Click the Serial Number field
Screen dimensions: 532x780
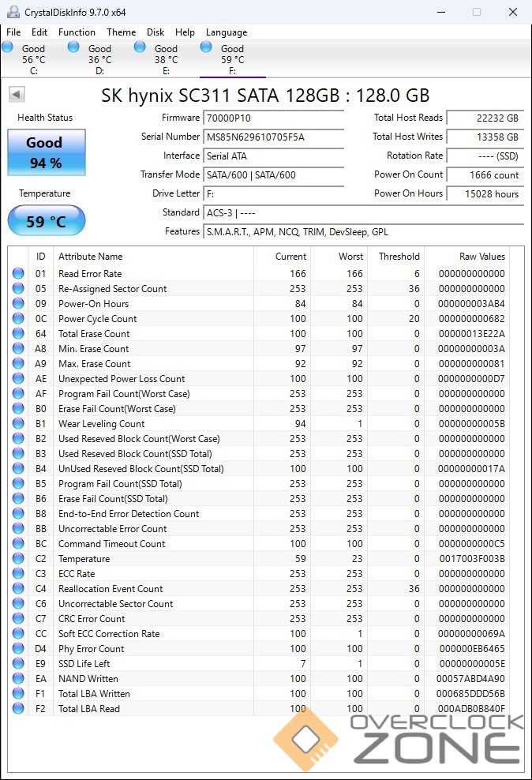(x=273, y=137)
